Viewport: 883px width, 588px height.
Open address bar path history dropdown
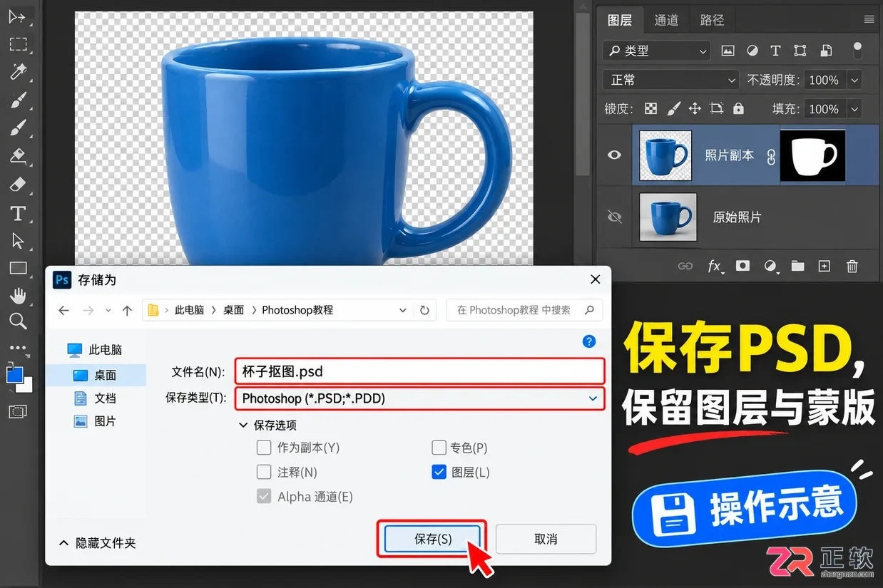(403, 310)
